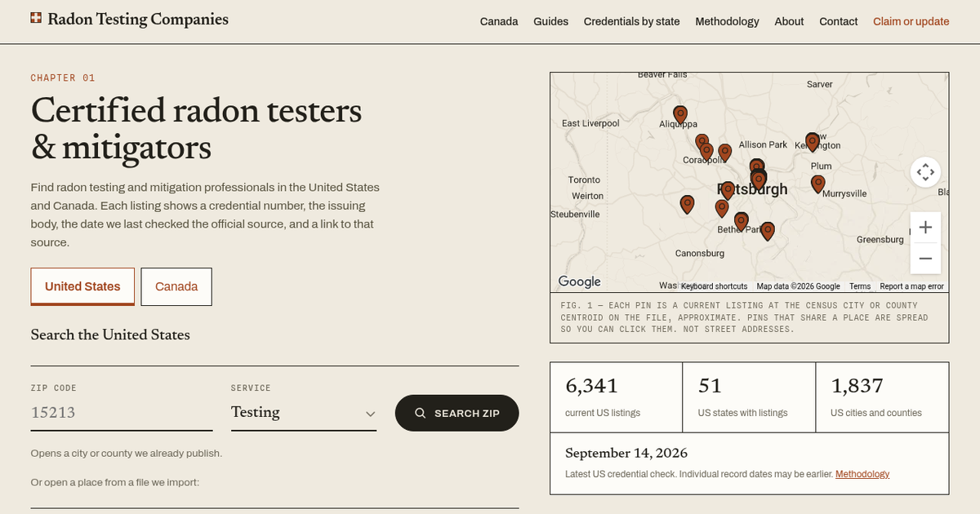Select the isolated pin east of Steubenville
The height and width of the screenshot is (514, 980).
[x=688, y=204]
